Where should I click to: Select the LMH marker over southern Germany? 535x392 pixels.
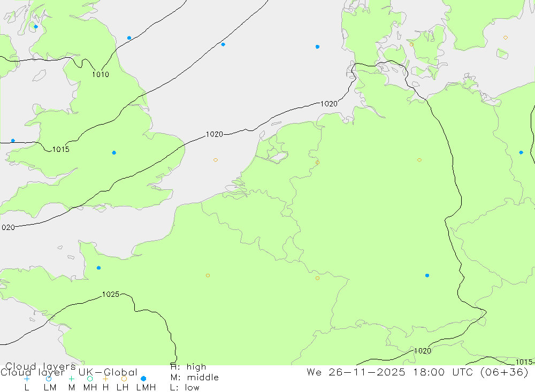tap(427, 275)
